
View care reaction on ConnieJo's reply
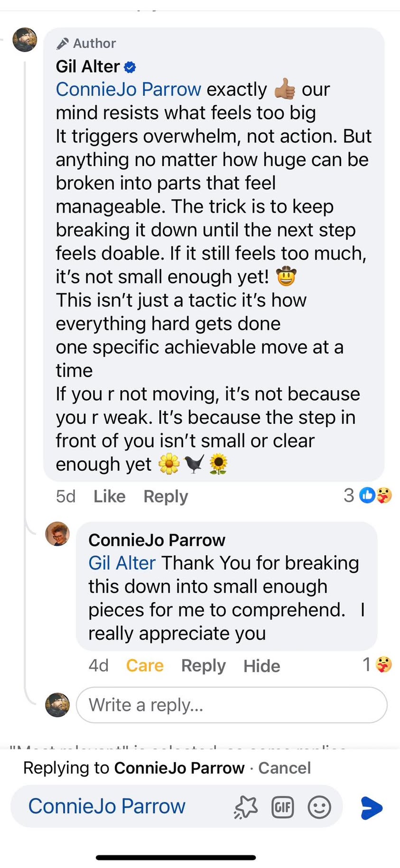pyautogui.click(x=378, y=664)
